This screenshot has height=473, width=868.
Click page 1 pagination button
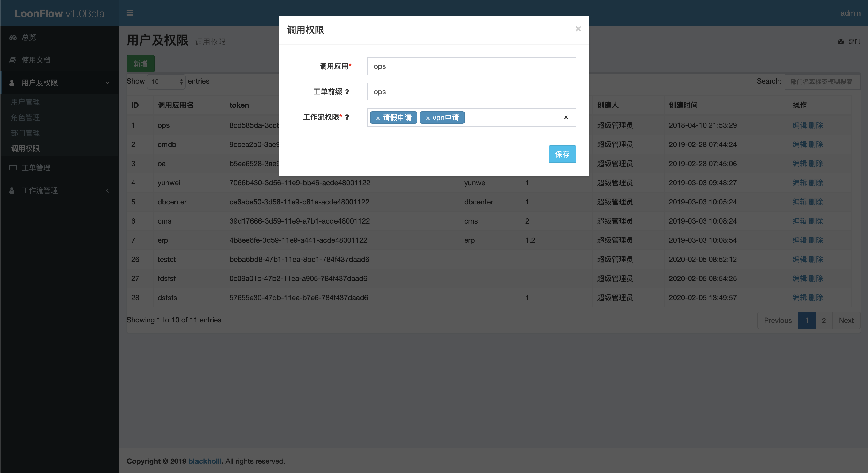click(807, 320)
